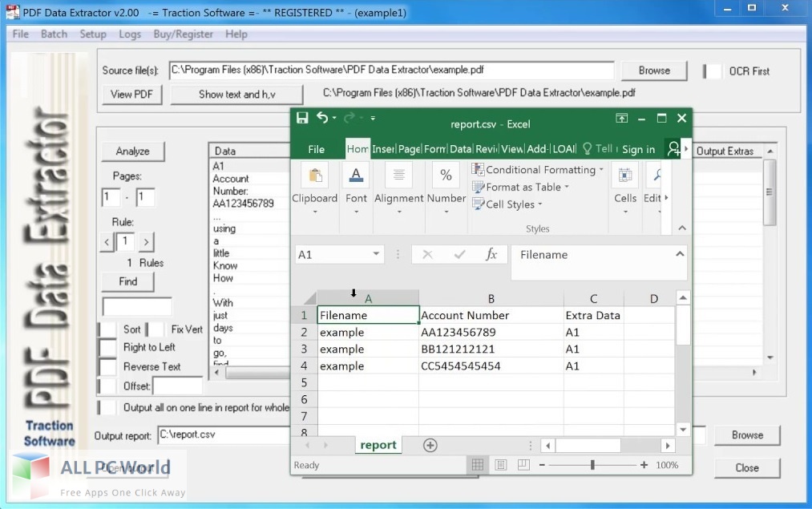Click the Ribbon Display Options icon
The image size is (812, 509).
(x=621, y=118)
